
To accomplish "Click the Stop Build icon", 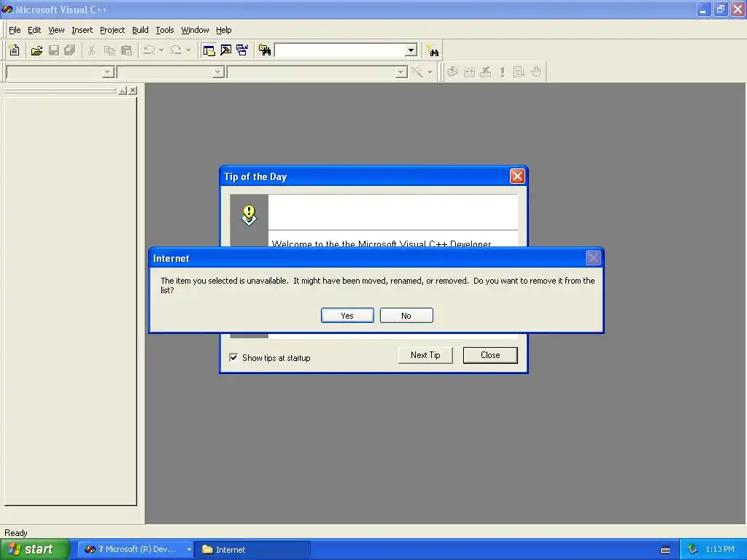I will (485, 72).
